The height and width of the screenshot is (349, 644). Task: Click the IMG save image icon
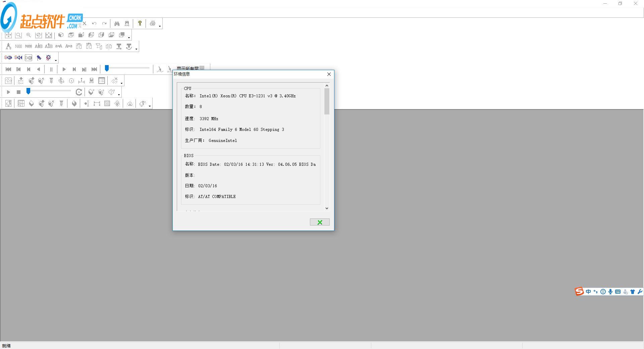pyautogui.click(x=92, y=81)
